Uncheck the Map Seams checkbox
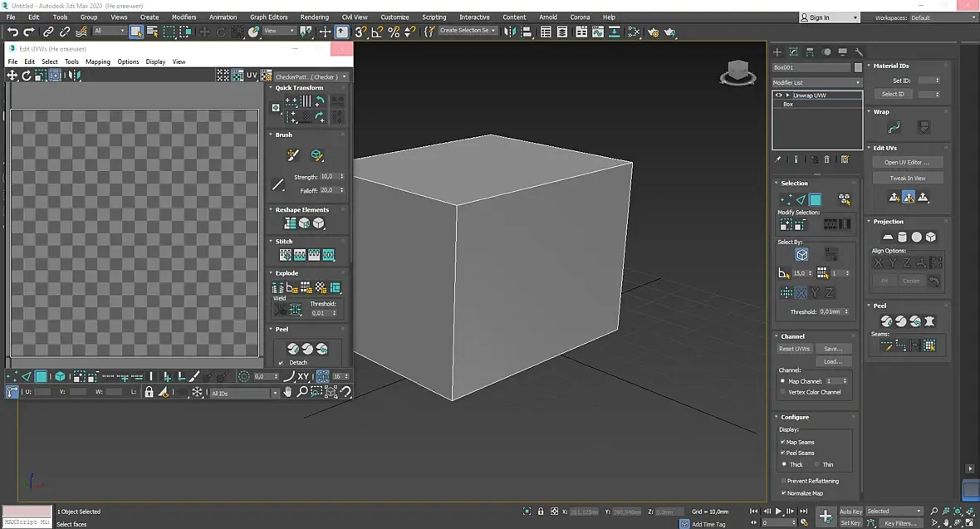Image resolution: width=980 pixels, height=529 pixels. [x=782, y=442]
